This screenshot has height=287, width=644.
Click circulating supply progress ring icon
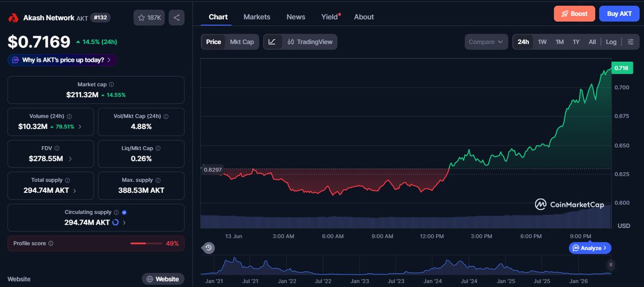coord(115,223)
